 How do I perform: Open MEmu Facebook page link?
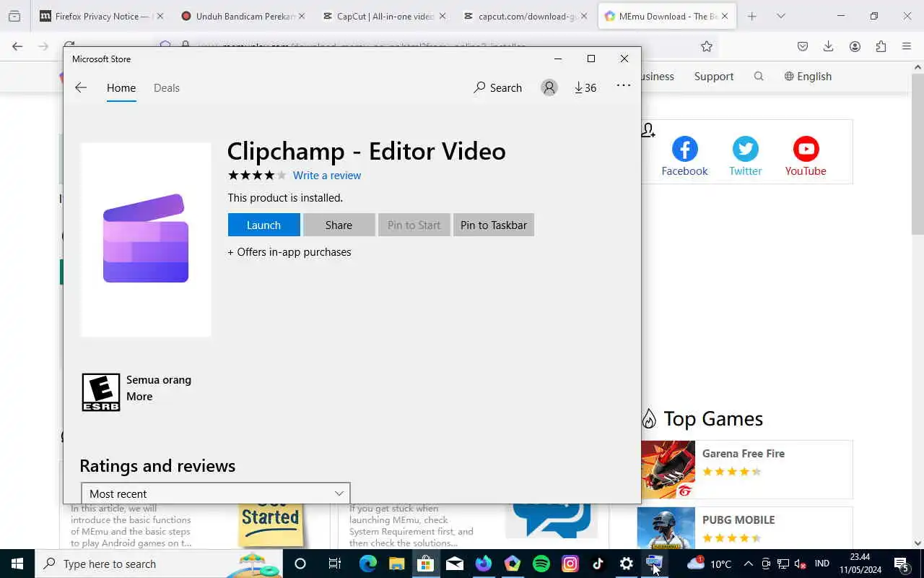click(x=684, y=157)
